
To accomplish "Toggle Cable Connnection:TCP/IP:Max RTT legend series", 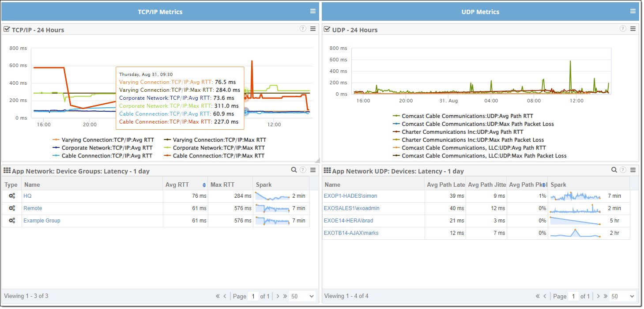I will (214, 156).
